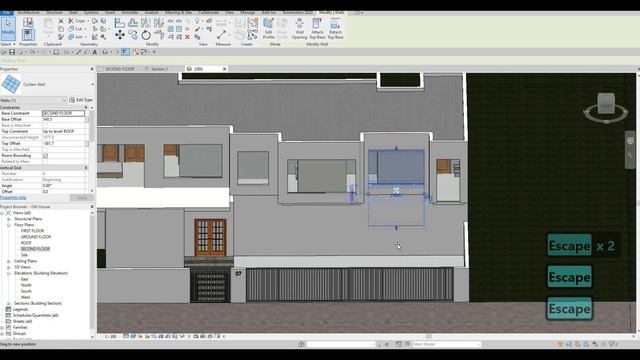The width and height of the screenshot is (640, 360).
Task: Click the Wall Opening tool
Action: click(299, 28)
